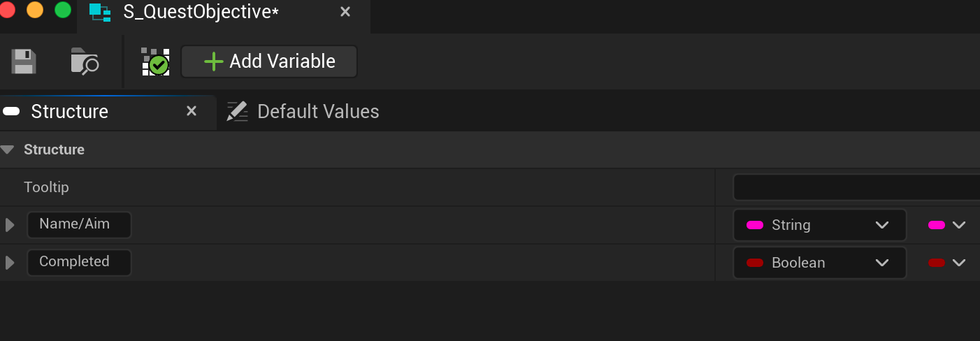980x341 pixels.
Task: Click the pink String type pill icon
Action: point(755,225)
